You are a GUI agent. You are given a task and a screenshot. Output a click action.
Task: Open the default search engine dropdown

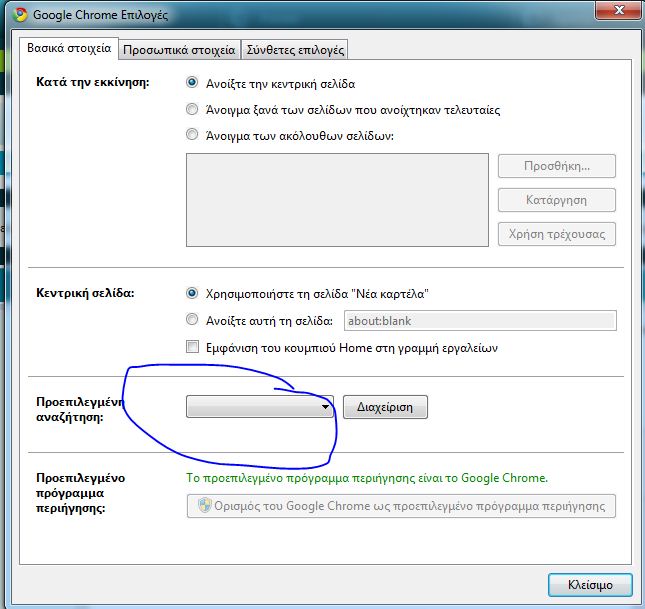(260, 407)
